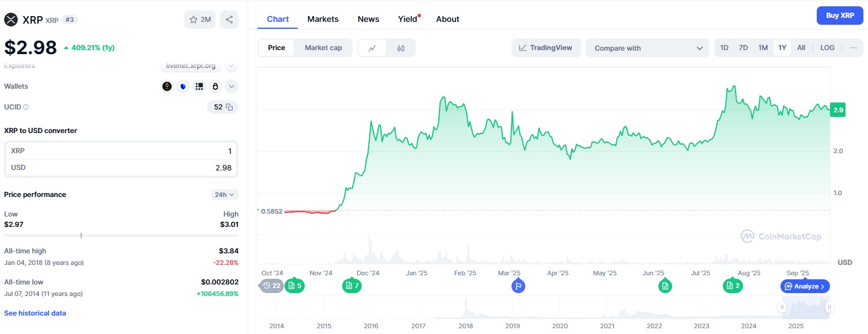Image resolution: width=868 pixels, height=334 pixels.
Task: Open the About tab
Action: 448,19
